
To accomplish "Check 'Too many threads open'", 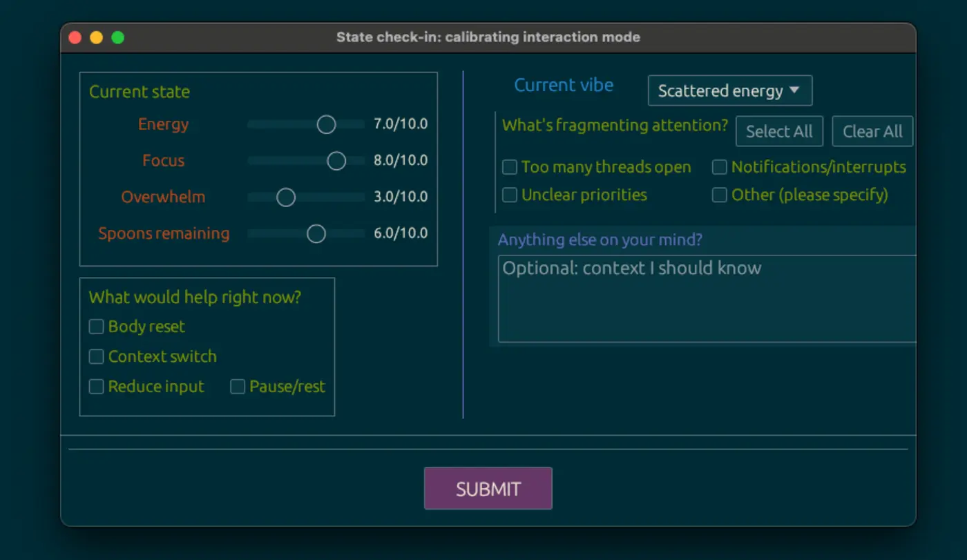I will 509,167.
